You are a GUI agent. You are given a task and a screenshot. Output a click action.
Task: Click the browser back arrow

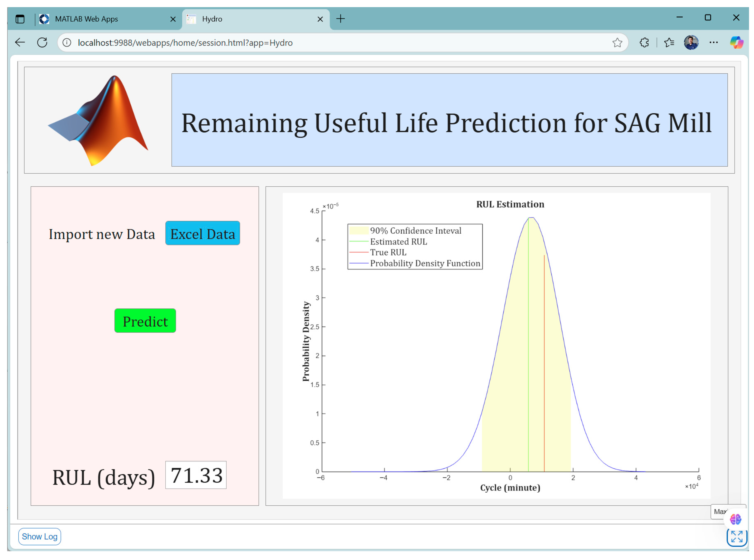[x=20, y=43]
